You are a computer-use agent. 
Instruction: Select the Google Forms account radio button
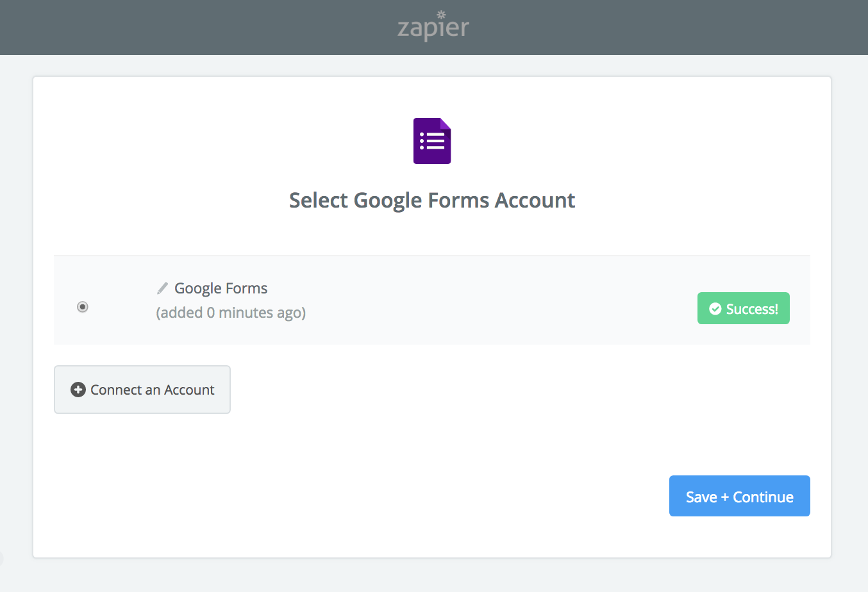[83, 307]
